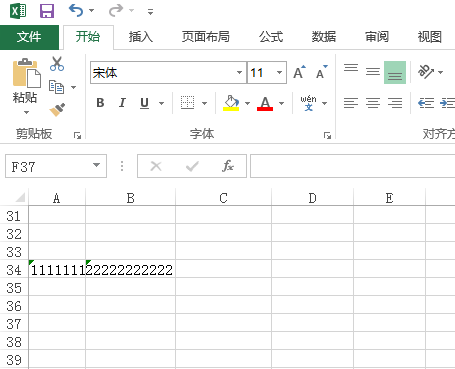Viewport: 455px width, 369px height.
Task: Toggle italic formatting
Action: click(x=122, y=103)
